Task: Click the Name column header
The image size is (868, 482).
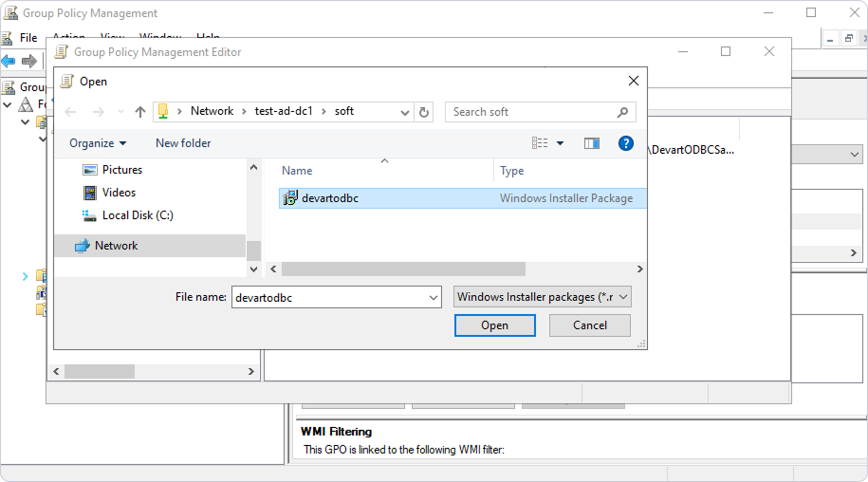Action: 297,171
